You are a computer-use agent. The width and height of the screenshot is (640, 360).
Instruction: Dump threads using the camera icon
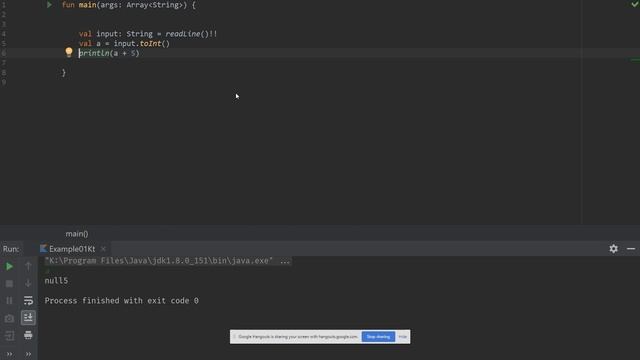[x=9, y=318]
